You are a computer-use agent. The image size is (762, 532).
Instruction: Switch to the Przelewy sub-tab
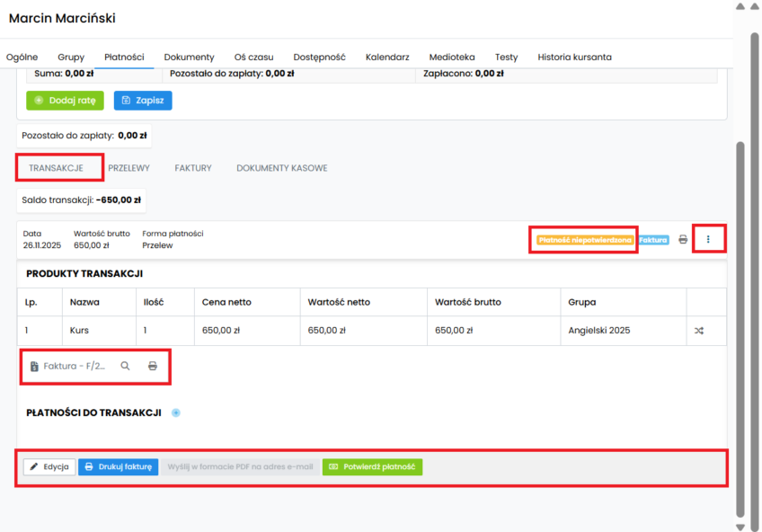[128, 168]
